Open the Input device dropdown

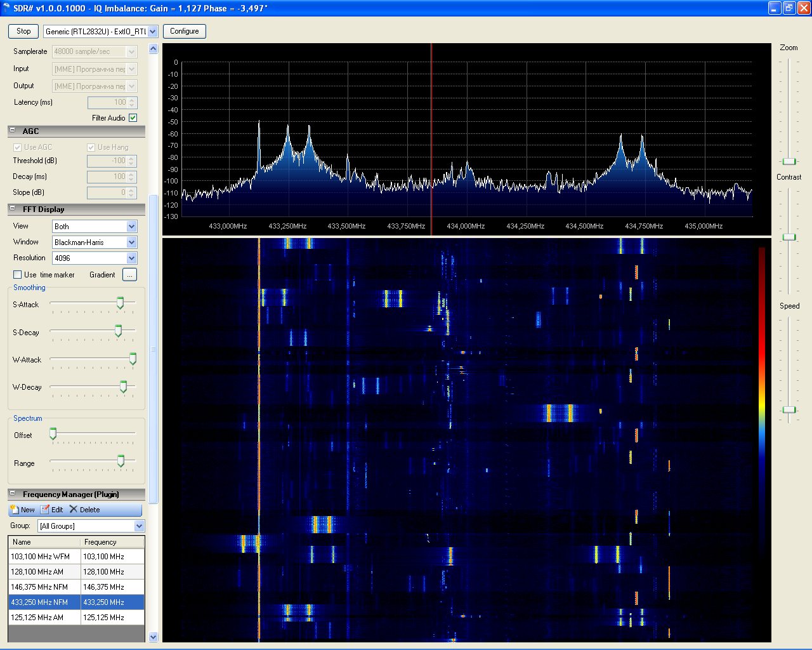coord(132,69)
